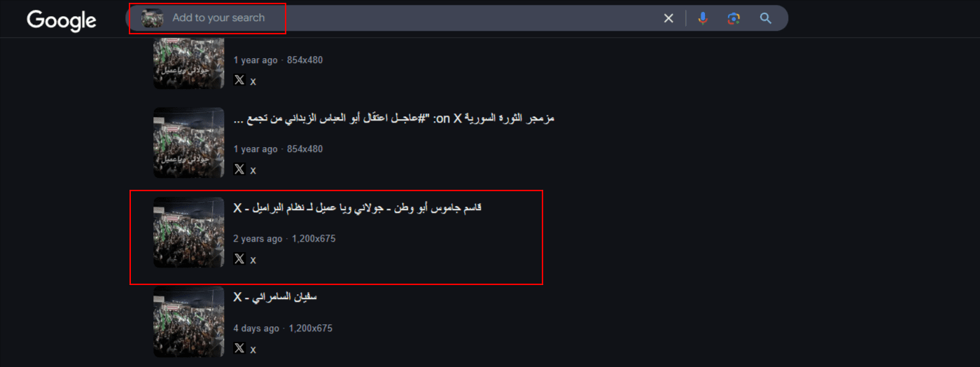The height and width of the screenshot is (367, 980).
Task: Start voice search with microphone icon
Action: tap(703, 18)
